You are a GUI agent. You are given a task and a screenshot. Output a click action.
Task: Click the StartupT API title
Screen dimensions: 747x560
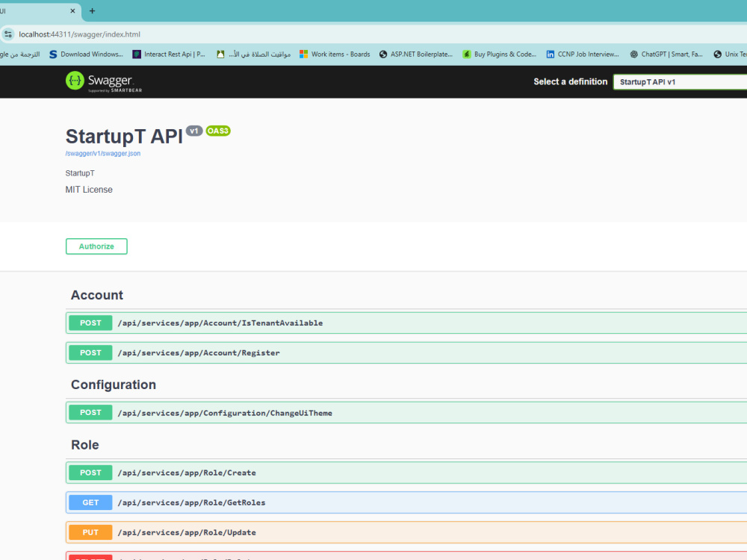click(x=124, y=137)
